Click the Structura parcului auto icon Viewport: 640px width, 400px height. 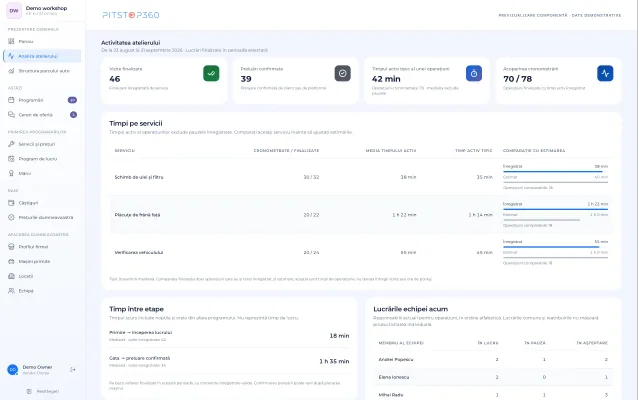click(11, 71)
